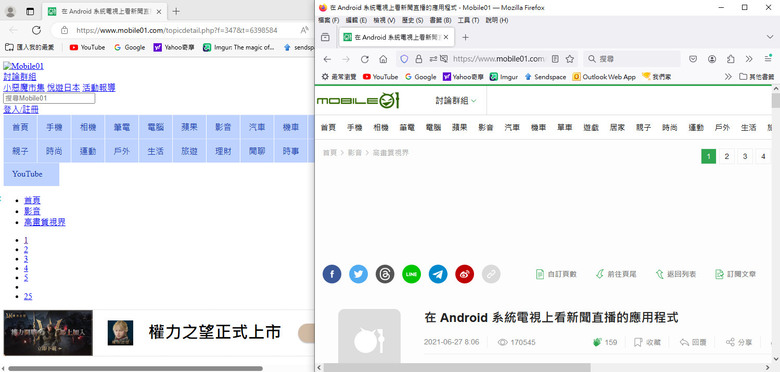This screenshot has width=780, height=372.
Task: Open new tab in Edge window
Action: point(176,11)
